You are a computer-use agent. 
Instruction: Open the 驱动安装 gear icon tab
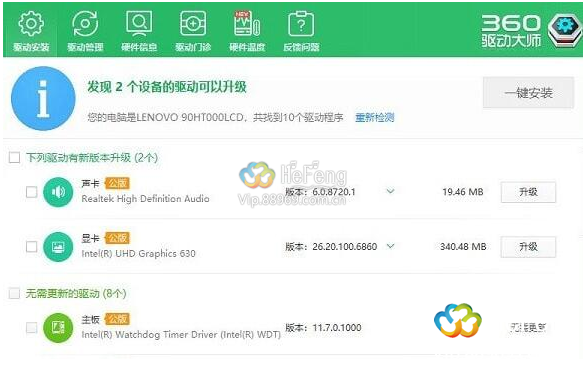[31, 24]
